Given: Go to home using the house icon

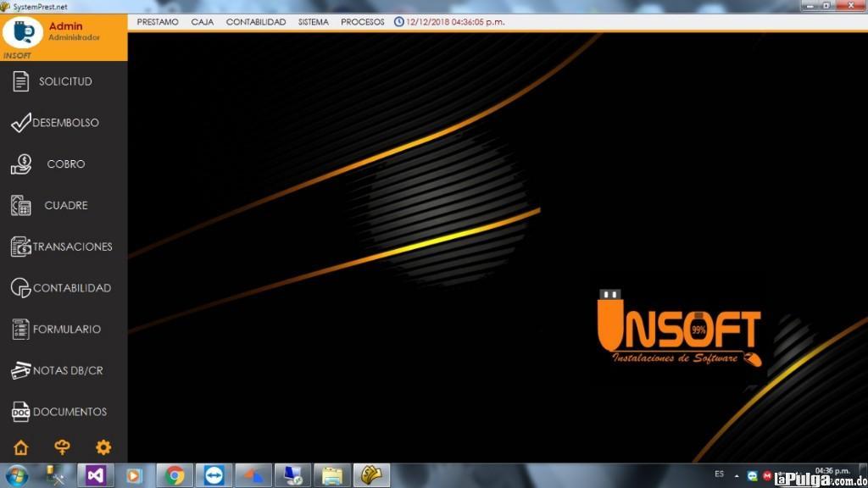Looking at the screenshot, I should point(20,448).
